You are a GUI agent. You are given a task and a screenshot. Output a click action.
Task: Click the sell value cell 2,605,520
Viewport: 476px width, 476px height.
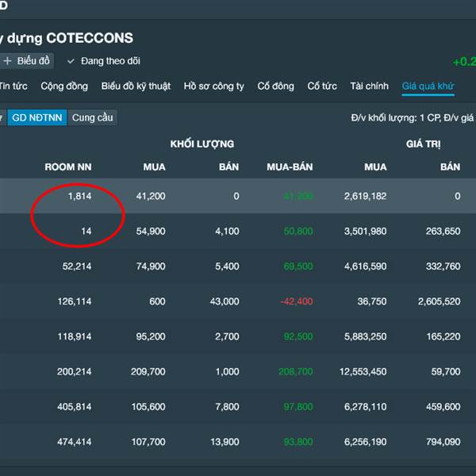440,301
